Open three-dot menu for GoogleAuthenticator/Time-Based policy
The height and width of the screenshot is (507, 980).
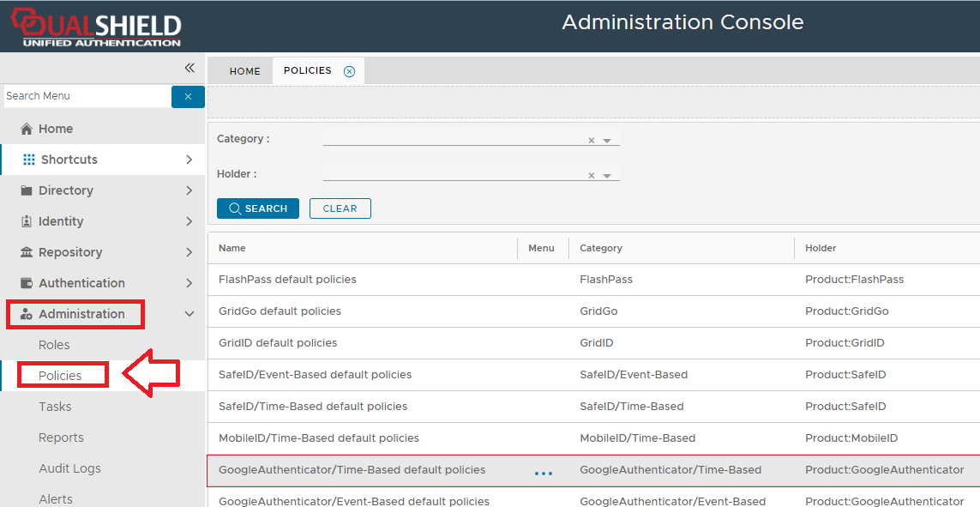click(543, 473)
